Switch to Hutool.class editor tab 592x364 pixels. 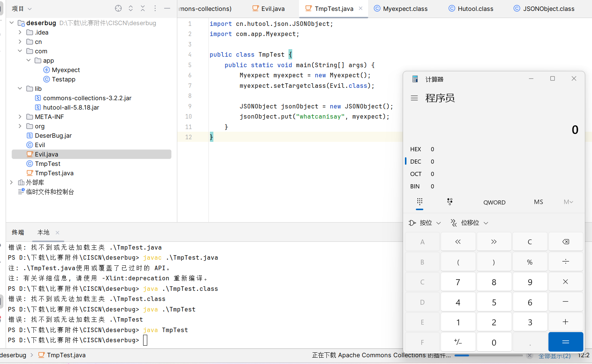pos(471,9)
